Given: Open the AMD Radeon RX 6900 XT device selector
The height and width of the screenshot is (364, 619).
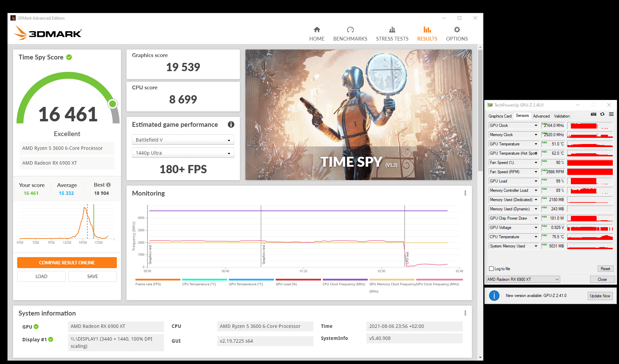Looking at the screenshot, I should pos(523,279).
